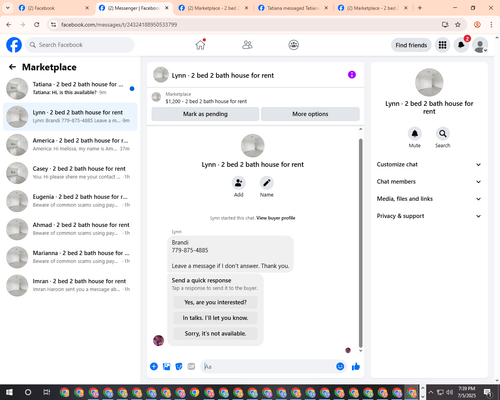Send 'Yes, are you interested?' quick response

(x=215, y=302)
